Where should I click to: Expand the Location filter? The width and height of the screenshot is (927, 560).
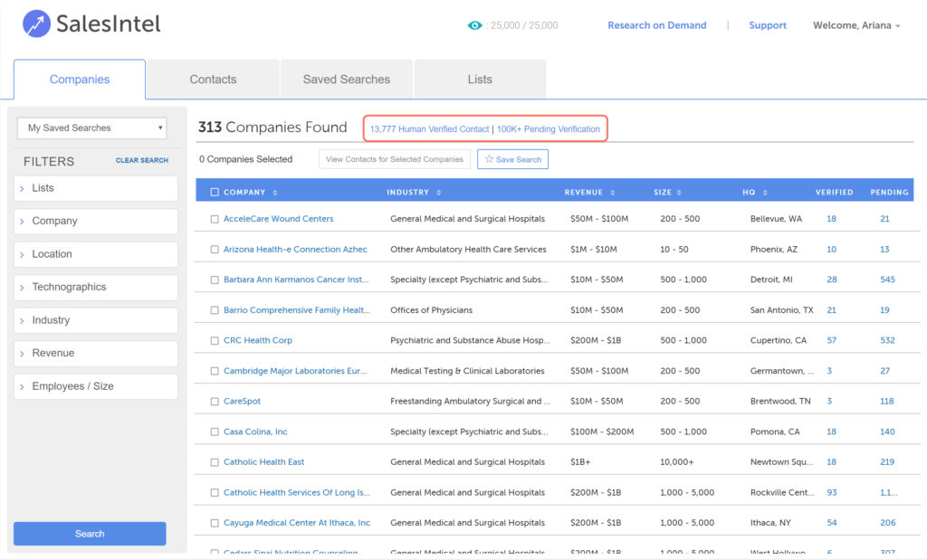click(96, 254)
